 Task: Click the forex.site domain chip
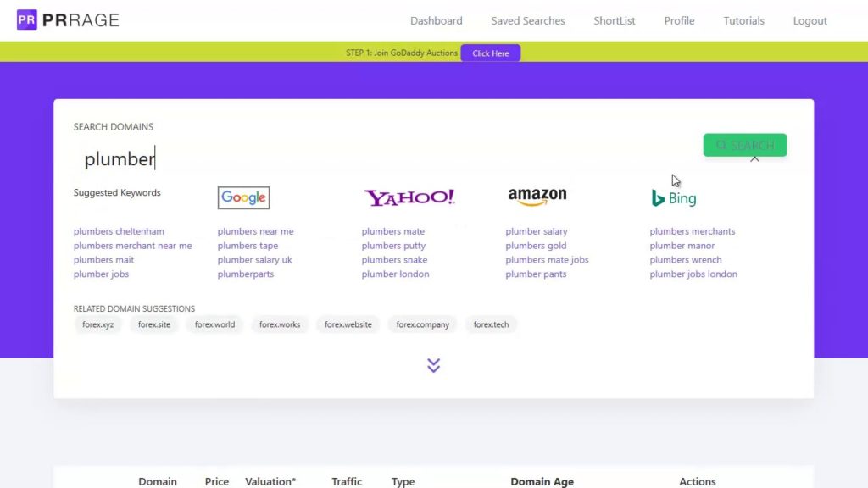(x=154, y=324)
